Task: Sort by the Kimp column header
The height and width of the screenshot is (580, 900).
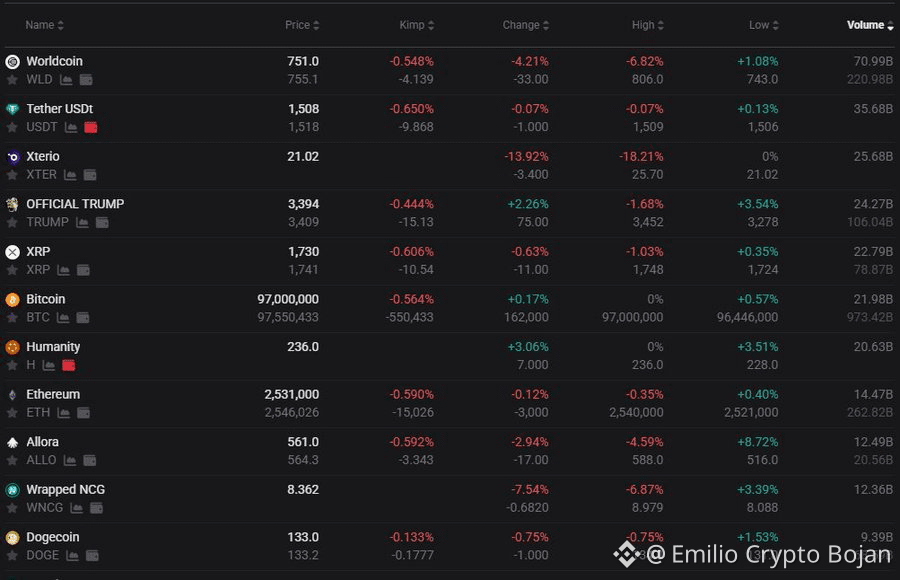Action: coord(417,25)
